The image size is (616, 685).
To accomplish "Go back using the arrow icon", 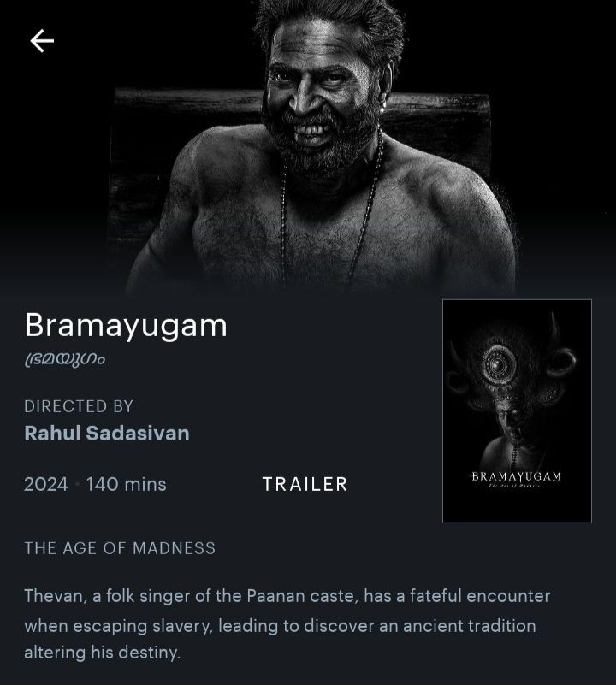I will click(x=42, y=41).
